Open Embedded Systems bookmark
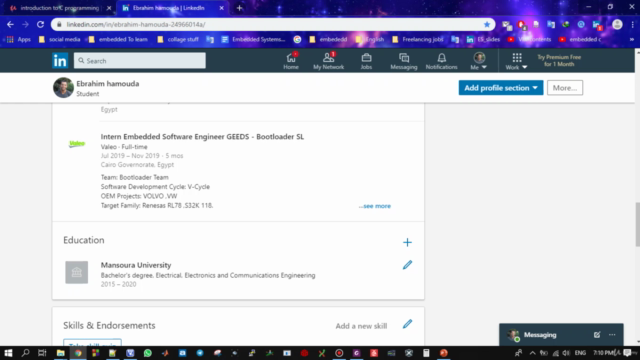 point(253,40)
